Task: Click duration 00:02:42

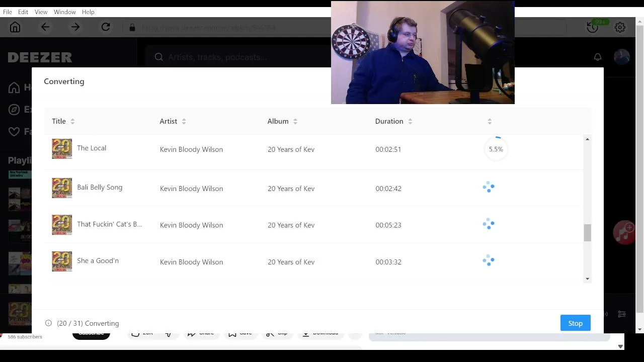Action: [x=388, y=189]
